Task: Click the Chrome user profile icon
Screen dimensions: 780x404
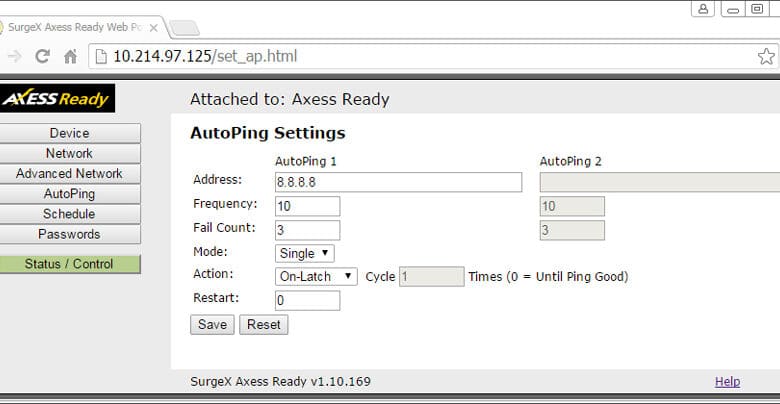Action: click(703, 9)
